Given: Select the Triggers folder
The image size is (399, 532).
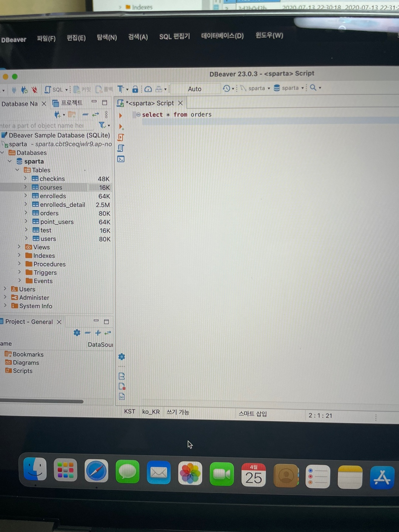Looking at the screenshot, I should pyautogui.click(x=45, y=273).
